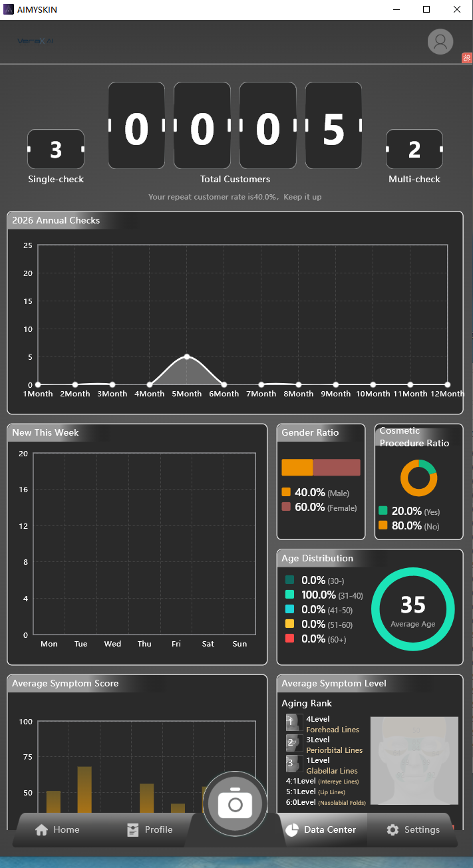Open the user profile avatar icon
The width and height of the screenshot is (473, 868).
pyautogui.click(x=440, y=42)
